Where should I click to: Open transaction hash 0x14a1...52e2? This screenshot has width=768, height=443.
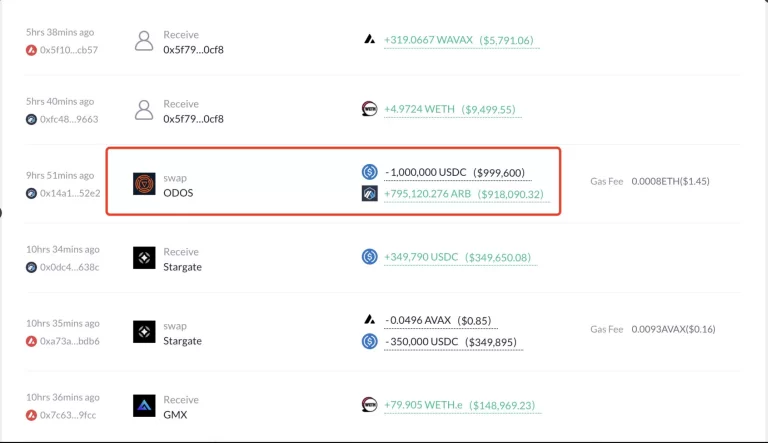pos(70,193)
